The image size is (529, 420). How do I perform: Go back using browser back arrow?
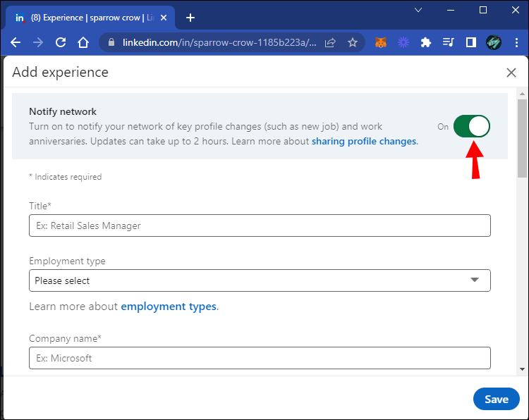[16, 42]
